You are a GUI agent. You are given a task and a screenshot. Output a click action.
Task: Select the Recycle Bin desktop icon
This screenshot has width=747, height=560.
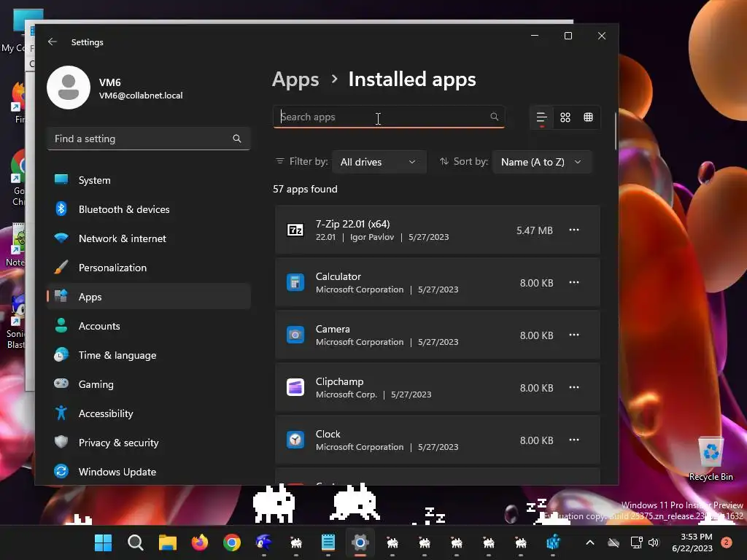coord(711,459)
